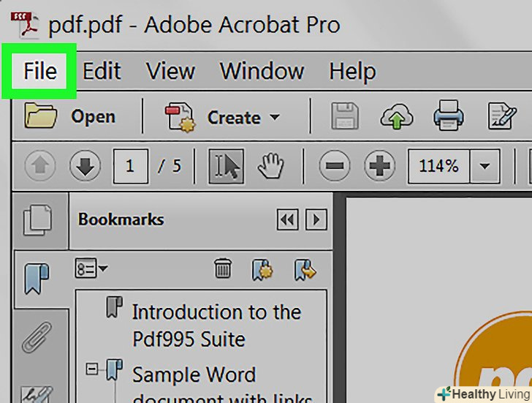Select the Sample Word document bookmark
Screen dimensions: 532x403
[x=222, y=383]
